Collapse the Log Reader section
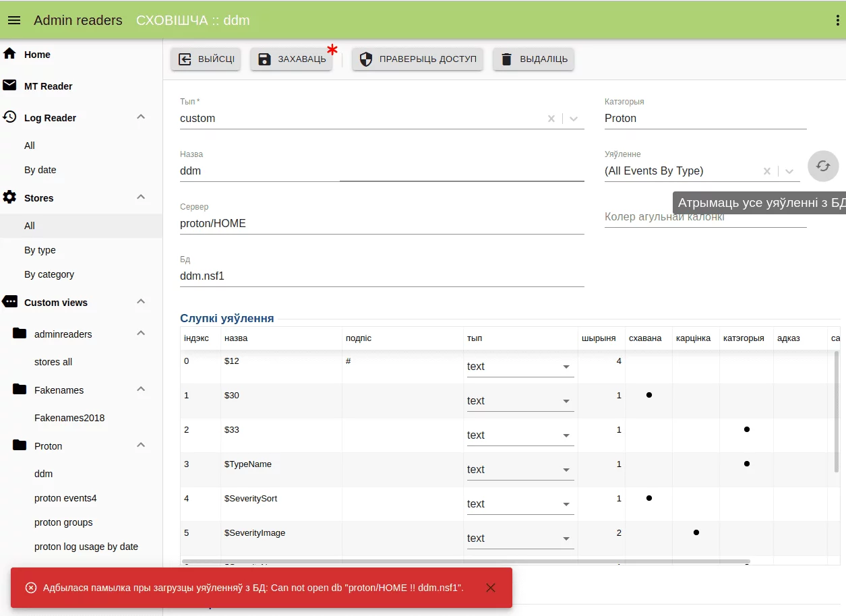 coord(141,117)
